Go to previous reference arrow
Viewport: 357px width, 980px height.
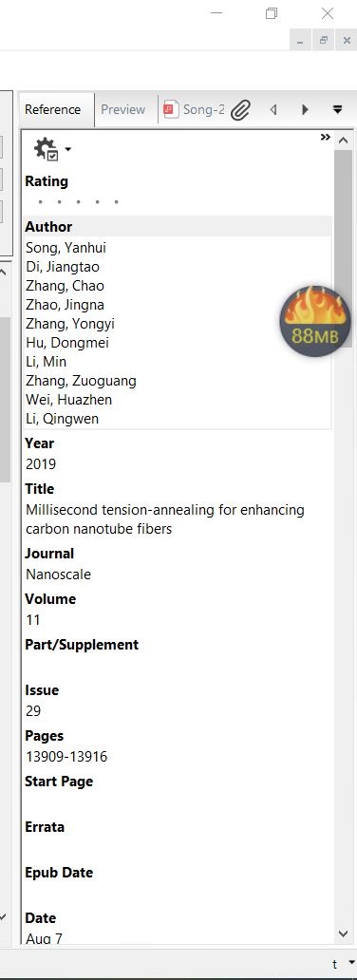(273, 110)
